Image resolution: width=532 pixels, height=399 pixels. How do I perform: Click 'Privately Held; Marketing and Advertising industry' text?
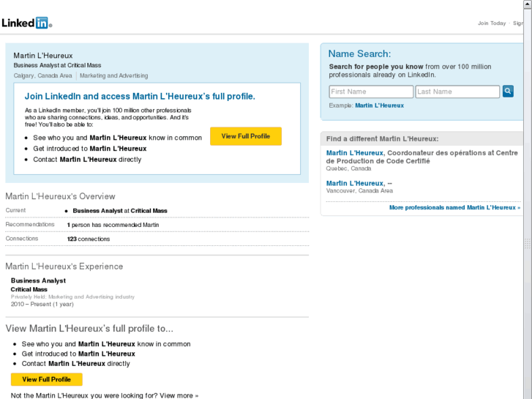click(x=72, y=297)
